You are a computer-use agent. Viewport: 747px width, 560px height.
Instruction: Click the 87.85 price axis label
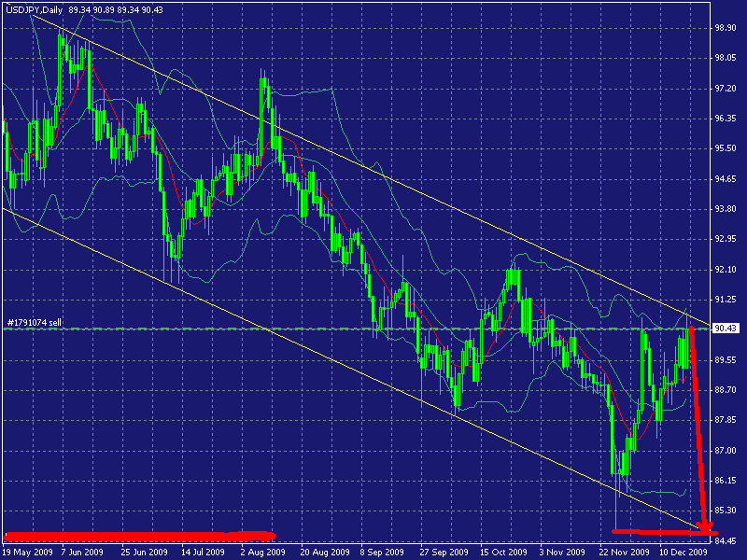point(726,420)
